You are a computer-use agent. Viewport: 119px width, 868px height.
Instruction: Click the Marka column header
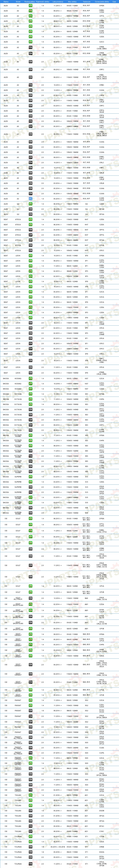(x=6, y=2)
